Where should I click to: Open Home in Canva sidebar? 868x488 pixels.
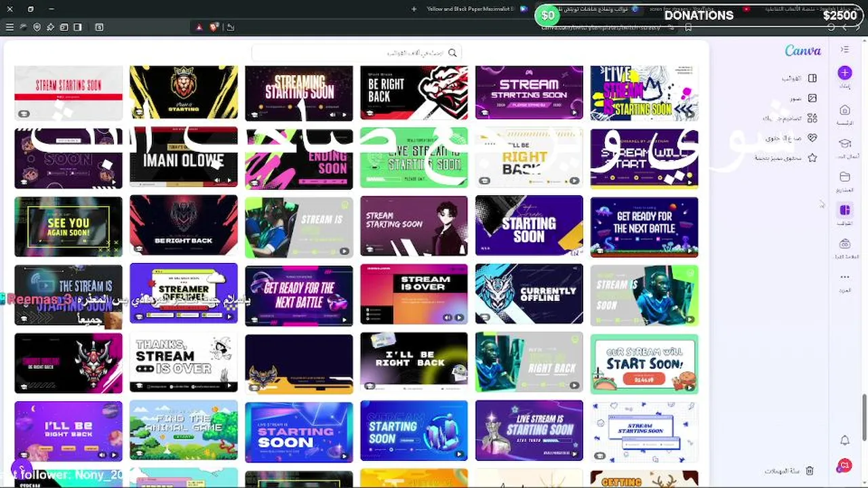[x=844, y=110]
